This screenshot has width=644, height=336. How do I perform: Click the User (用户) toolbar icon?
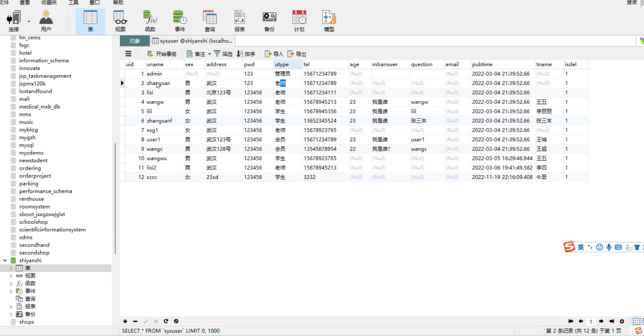point(46,21)
